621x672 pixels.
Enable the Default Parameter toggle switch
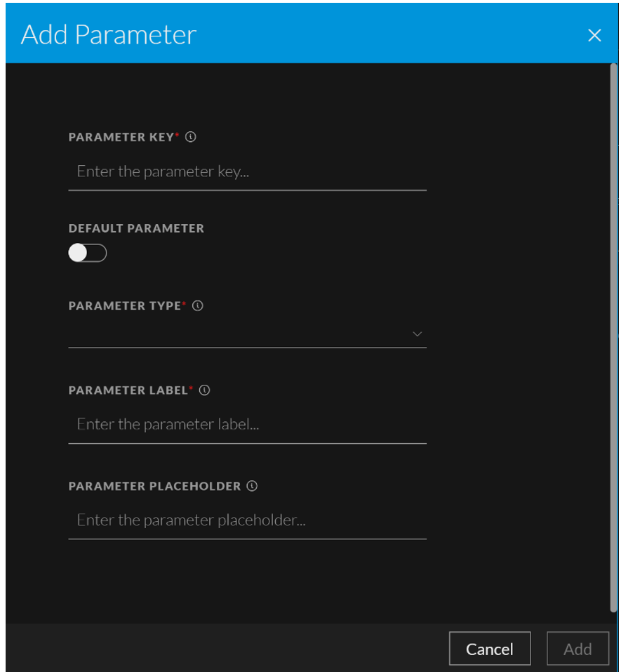[x=88, y=253]
